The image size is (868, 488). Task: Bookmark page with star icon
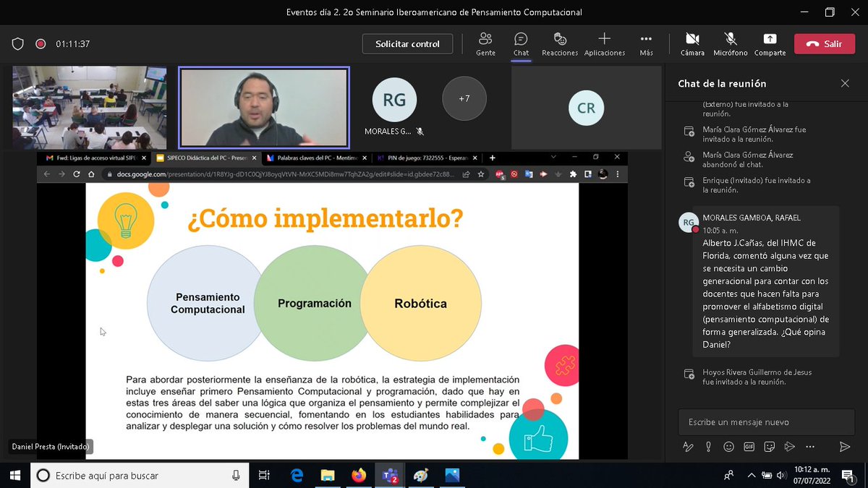pyautogui.click(x=481, y=174)
